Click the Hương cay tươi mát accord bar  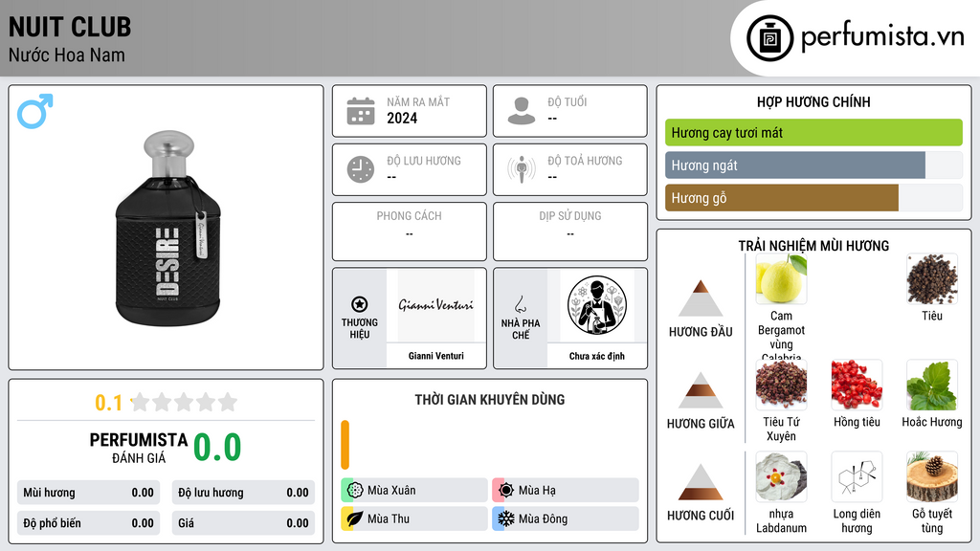813,132
